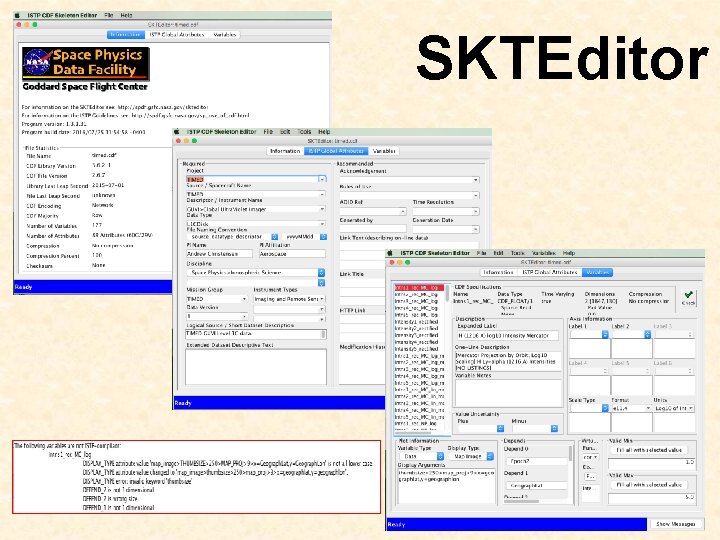Open the Acknowledgement dropdown
Viewport: 720px width, 540px height.
[x=409, y=180]
